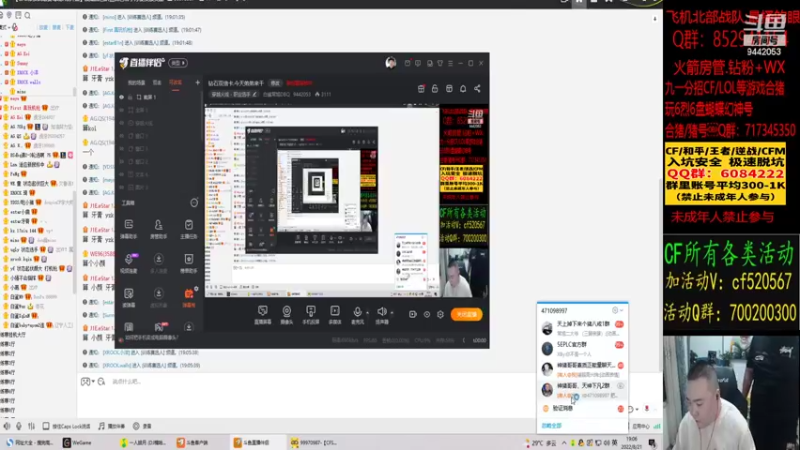The height and width of the screenshot is (450, 800).
Task: Expand the status bar collapse arrow
Action: tap(463, 340)
